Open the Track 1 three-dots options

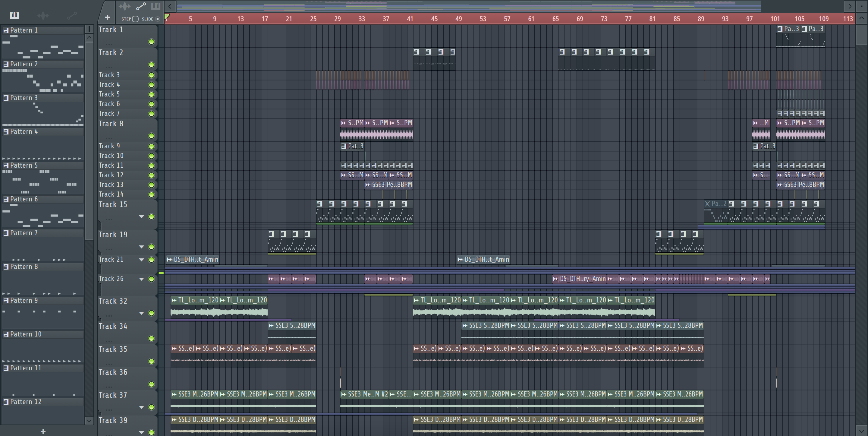point(108,44)
